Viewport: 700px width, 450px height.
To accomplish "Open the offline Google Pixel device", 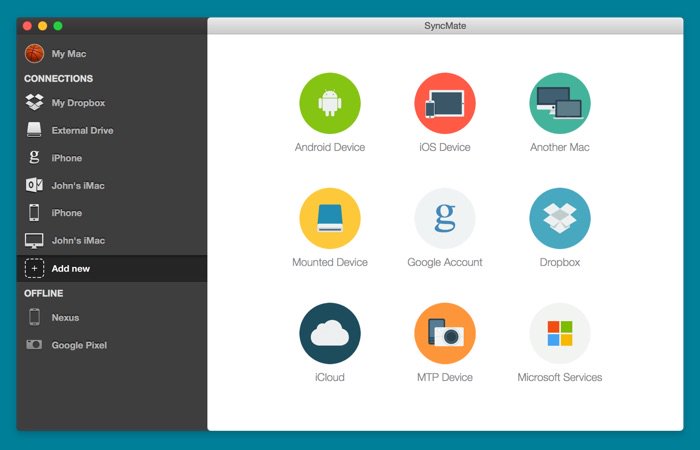I will pos(112,345).
